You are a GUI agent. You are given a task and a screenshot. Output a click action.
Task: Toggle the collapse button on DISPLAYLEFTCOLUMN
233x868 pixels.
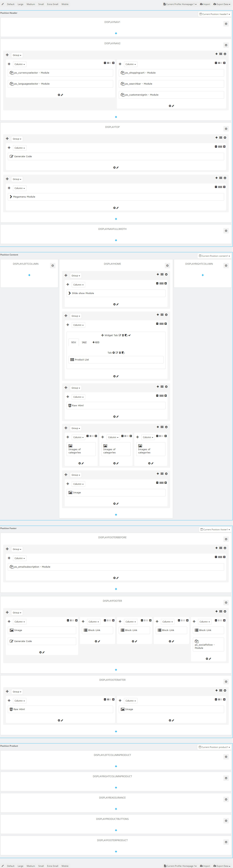(53, 266)
